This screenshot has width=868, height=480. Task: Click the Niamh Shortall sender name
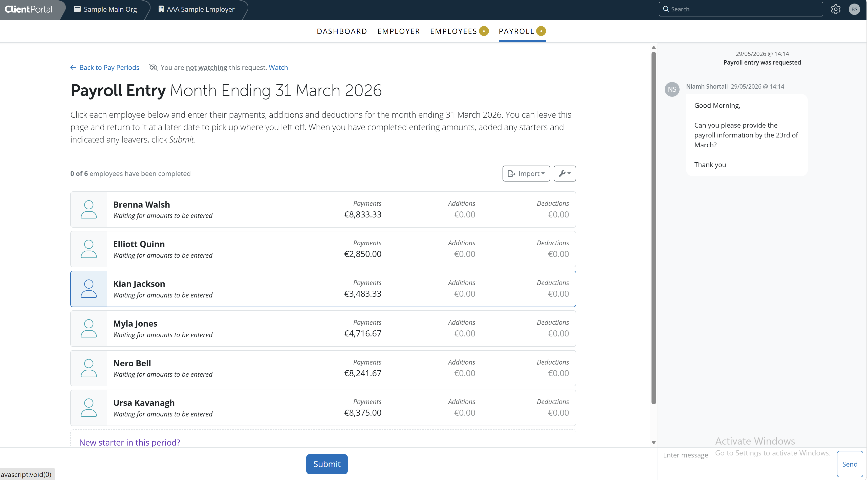707,86
